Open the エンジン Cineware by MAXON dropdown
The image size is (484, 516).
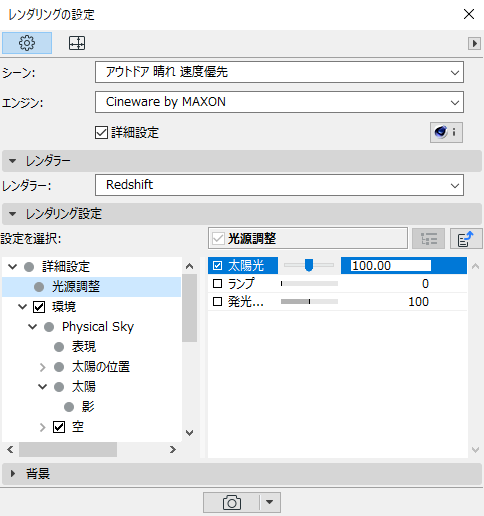click(x=279, y=102)
